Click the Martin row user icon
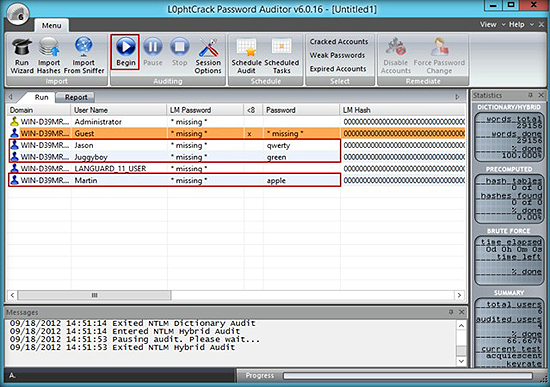Screen dimensions: 550x387 [x=14, y=180]
